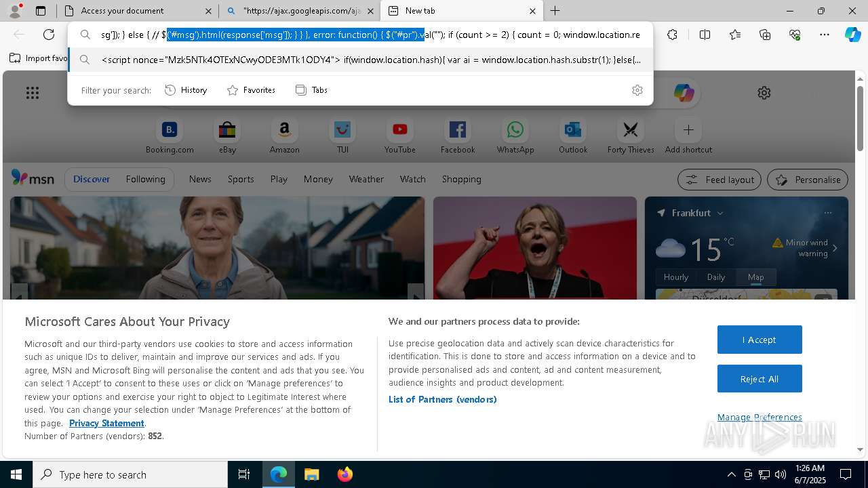Open the Booking.com shortcut tile
This screenshot has height=488, width=868.
pos(170,136)
